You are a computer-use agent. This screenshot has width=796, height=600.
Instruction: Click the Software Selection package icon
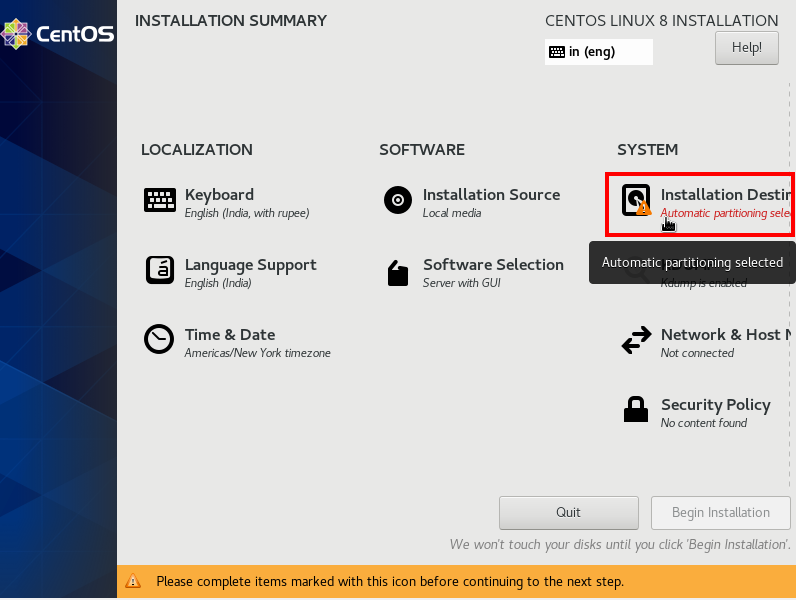tap(398, 273)
